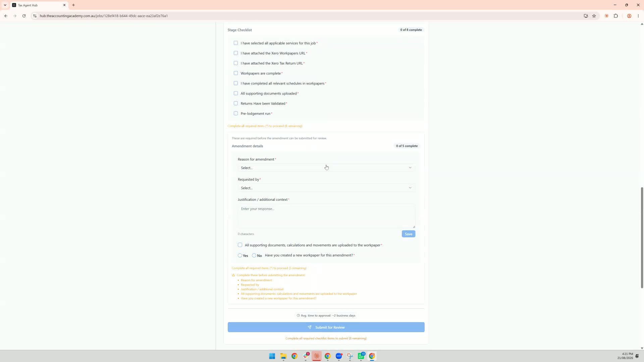
Task: Click the Justification / additional context text area
Action: point(326,216)
